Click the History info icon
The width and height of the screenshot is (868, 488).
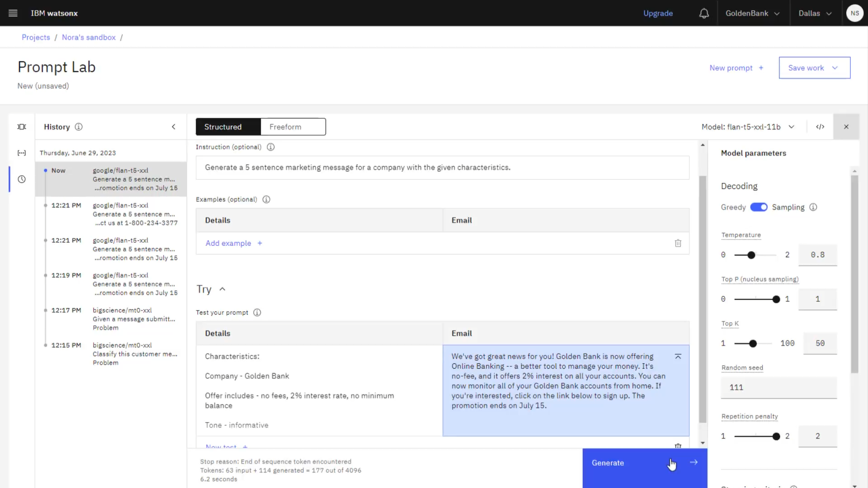(x=79, y=127)
